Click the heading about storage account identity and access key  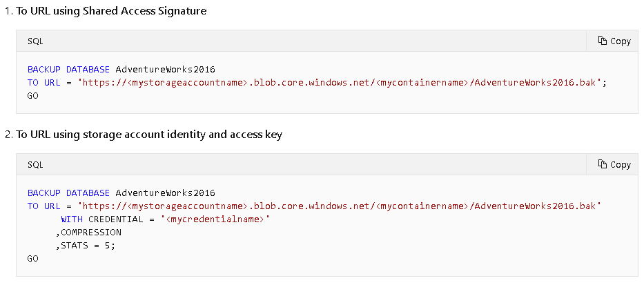point(148,135)
